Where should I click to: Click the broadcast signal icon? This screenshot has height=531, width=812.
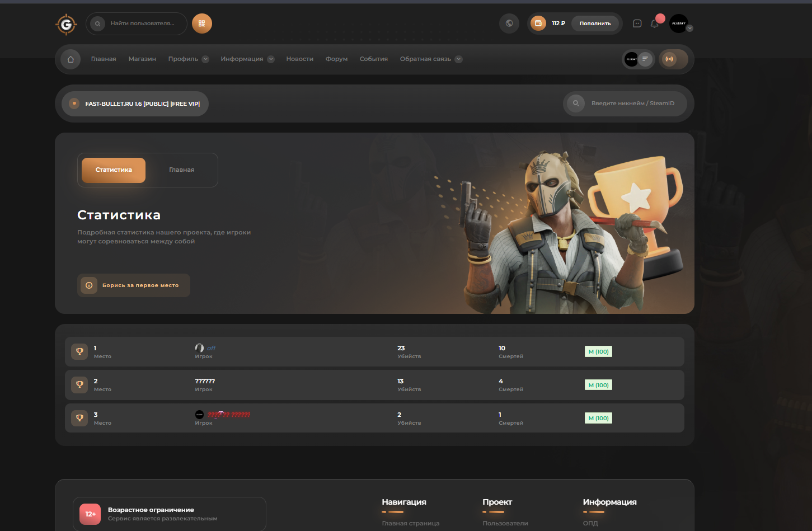[669, 59]
